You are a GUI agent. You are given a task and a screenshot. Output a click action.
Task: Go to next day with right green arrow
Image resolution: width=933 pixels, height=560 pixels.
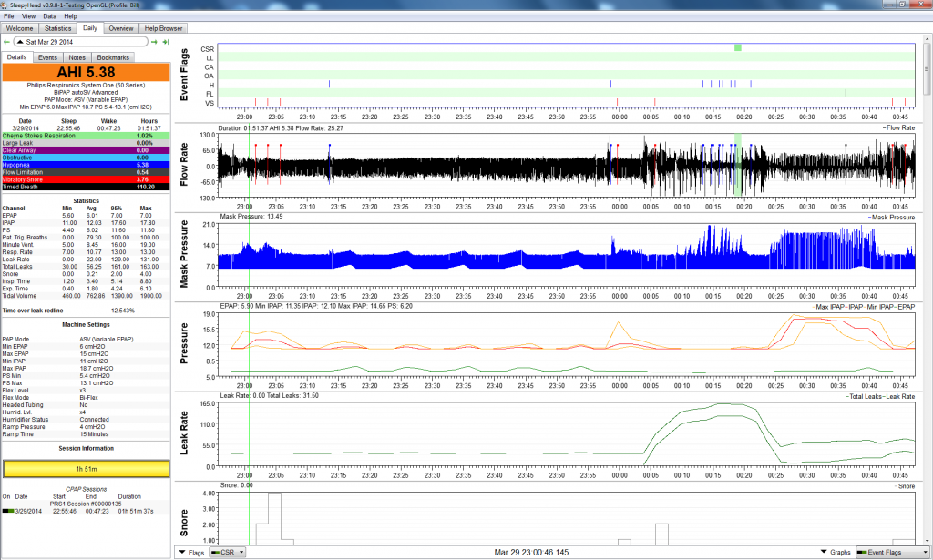[155, 42]
